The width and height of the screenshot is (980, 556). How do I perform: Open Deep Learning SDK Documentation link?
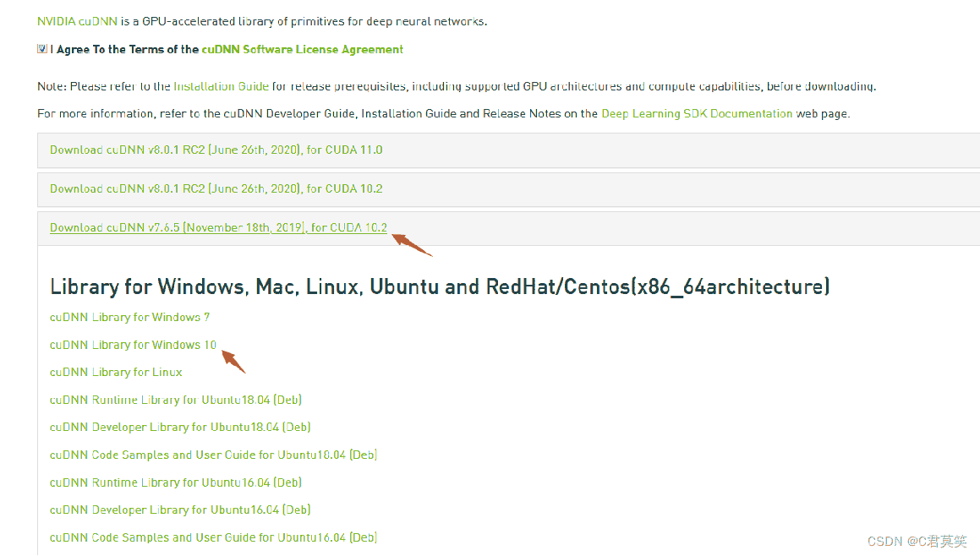coord(696,114)
